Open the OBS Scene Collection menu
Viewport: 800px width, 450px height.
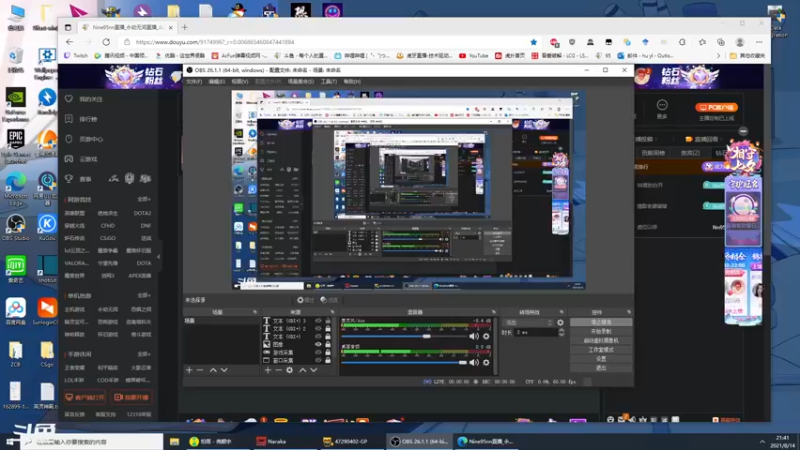(x=301, y=82)
